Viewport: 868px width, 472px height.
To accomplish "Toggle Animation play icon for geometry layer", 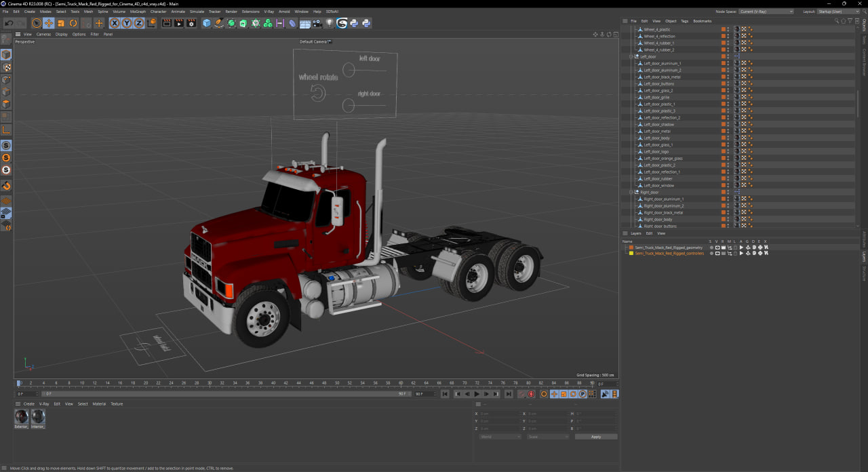I will click(742, 248).
